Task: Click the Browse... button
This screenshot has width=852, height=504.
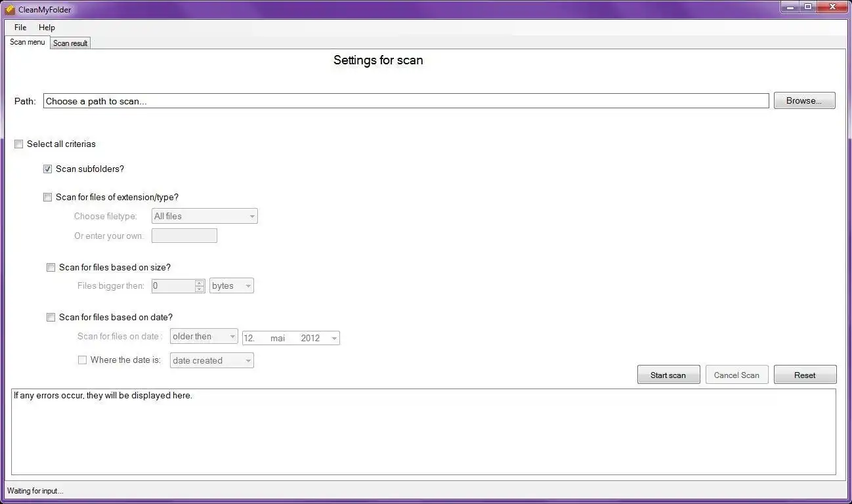Action: [x=804, y=100]
